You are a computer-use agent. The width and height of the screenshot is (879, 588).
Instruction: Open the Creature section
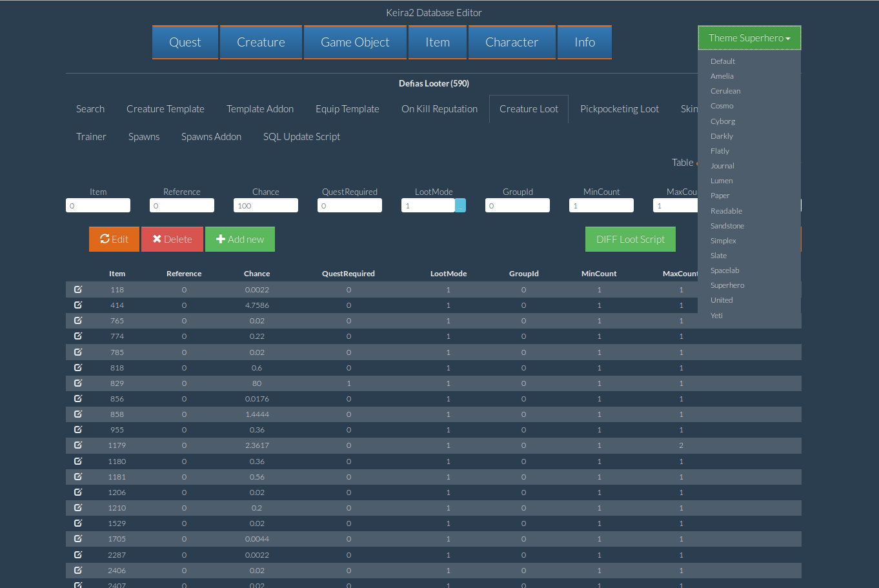(261, 42)
